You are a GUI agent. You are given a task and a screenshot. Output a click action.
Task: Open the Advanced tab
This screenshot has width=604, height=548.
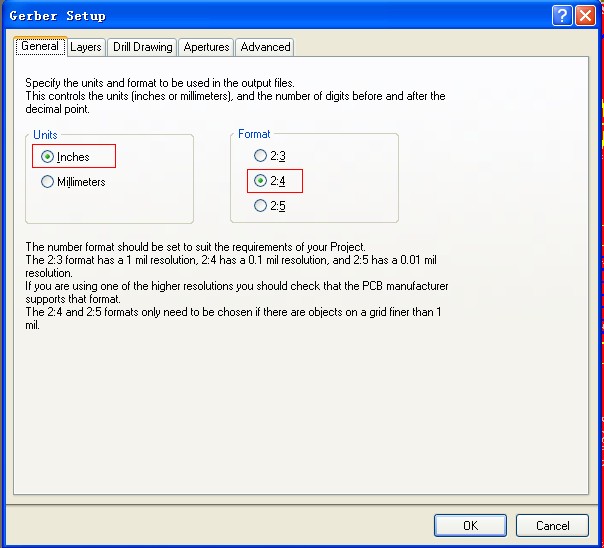[265, 47]
